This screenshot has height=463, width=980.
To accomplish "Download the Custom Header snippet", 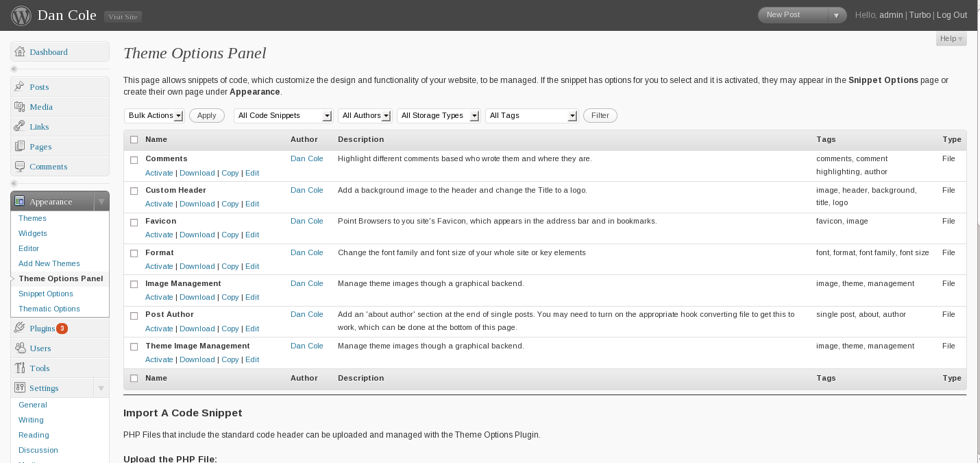I will click(197, 204).
